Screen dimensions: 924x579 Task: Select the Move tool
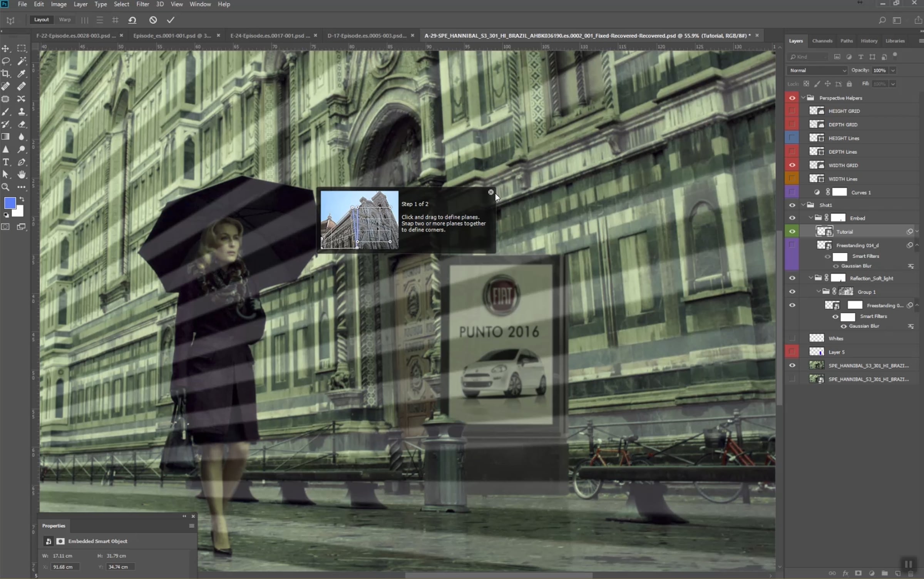pyautogui.click(x=6, y=49)
